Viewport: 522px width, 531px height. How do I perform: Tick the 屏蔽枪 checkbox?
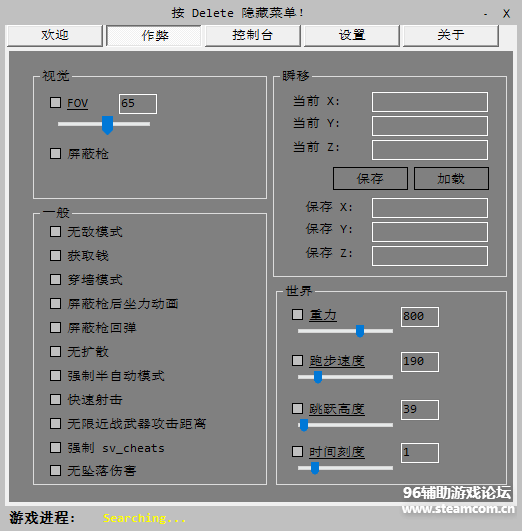coord(56,153)
